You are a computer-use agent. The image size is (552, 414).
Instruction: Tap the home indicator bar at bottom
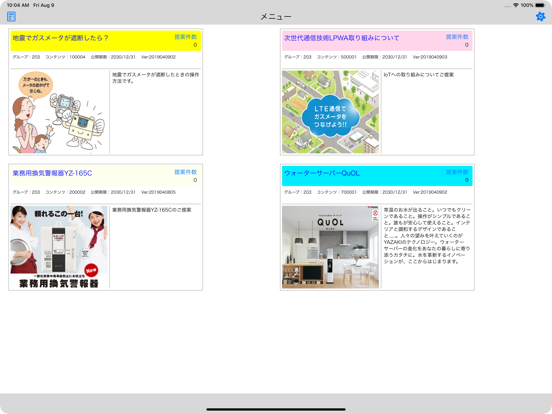click(276, 409)
